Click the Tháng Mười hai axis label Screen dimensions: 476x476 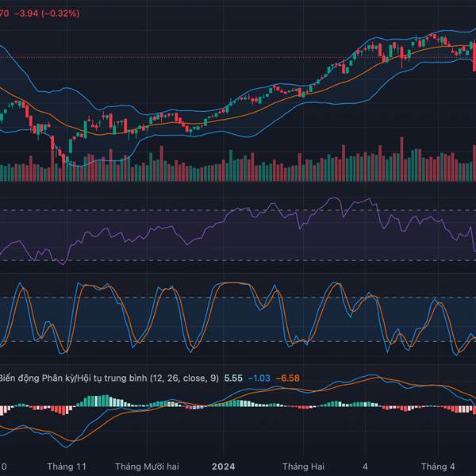(147, 466)
